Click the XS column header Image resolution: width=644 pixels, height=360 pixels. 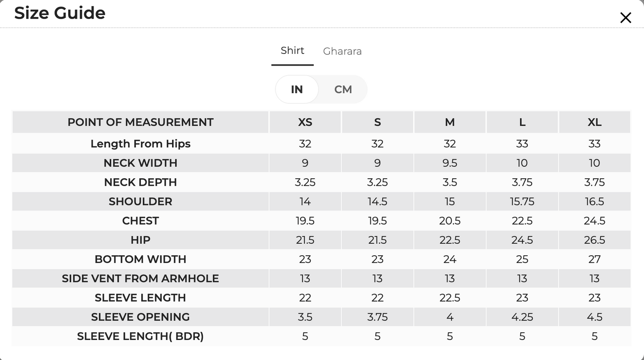tap(305, 122)
